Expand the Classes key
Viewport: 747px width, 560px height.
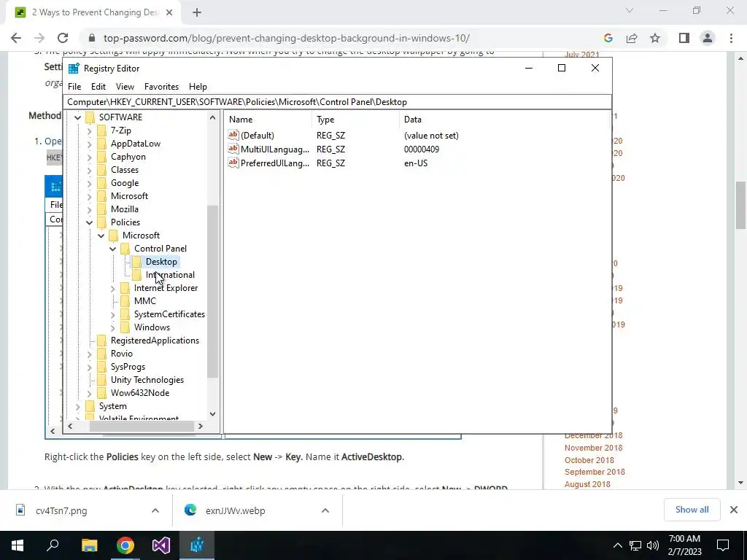[89, 170]
